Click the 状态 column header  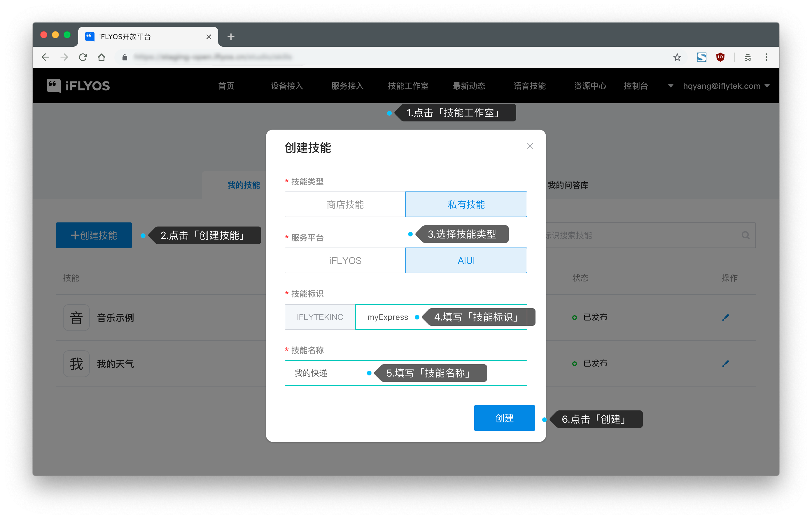tap(580, 278)
